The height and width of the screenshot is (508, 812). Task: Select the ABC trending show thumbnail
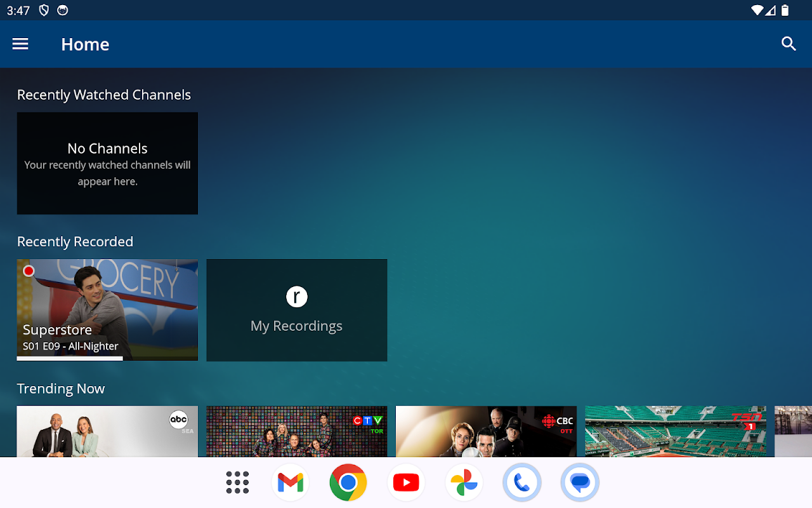pos(107,431)
